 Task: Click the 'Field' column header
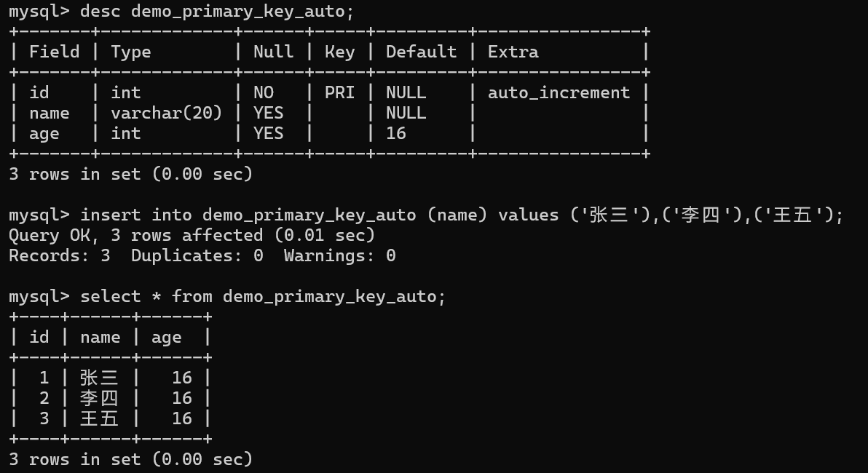pos(54,52)
